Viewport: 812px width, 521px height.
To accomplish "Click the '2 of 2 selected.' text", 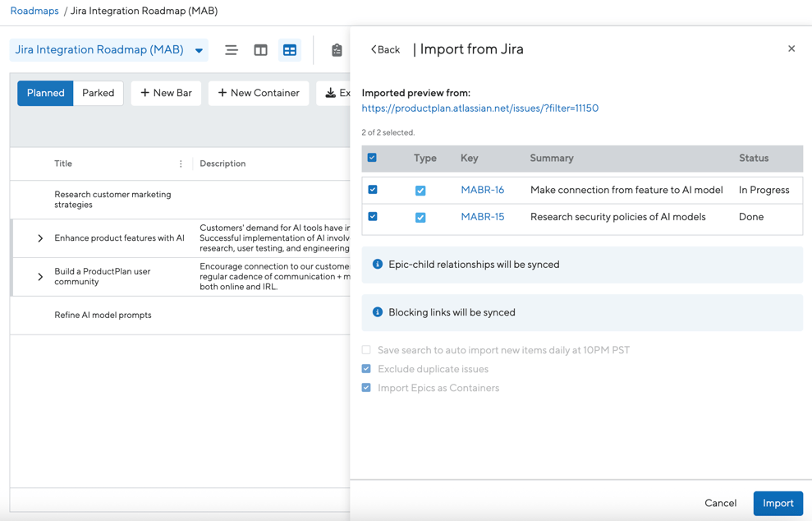I will click(x=388, y=132).
